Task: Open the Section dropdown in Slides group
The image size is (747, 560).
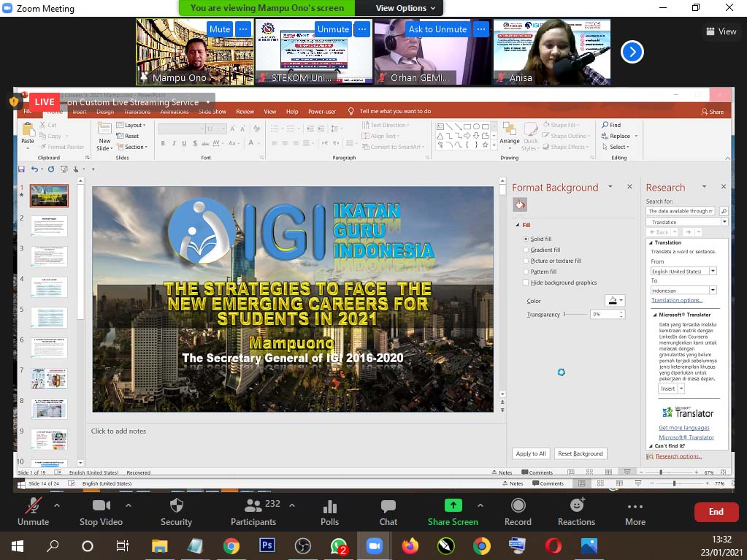Action: [132, 147]
